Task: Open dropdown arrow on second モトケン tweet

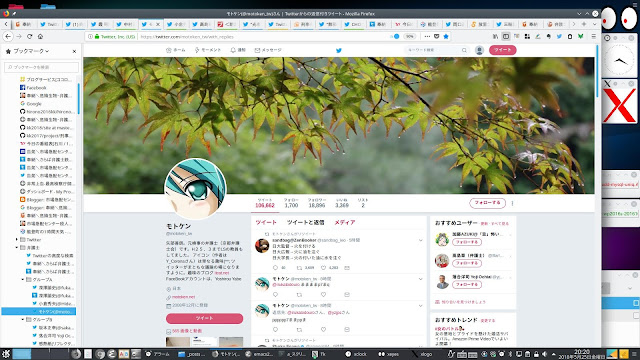Action: pos(420,279)
